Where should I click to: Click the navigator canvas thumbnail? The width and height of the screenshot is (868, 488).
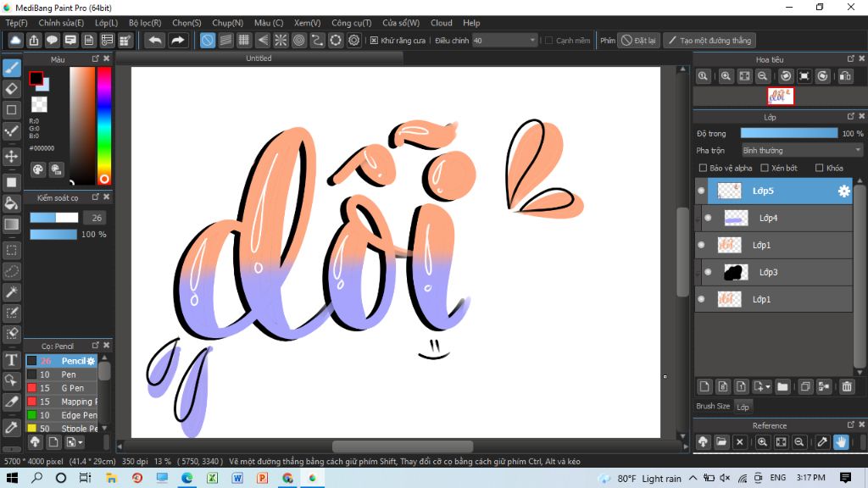(x=780, y=97)
